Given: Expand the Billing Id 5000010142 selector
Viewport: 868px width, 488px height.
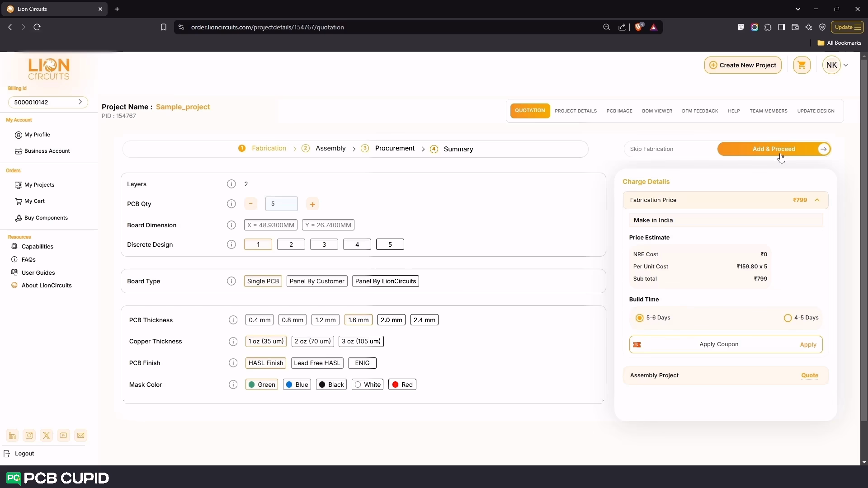Looking at the screenshot, I should point(80,102).
